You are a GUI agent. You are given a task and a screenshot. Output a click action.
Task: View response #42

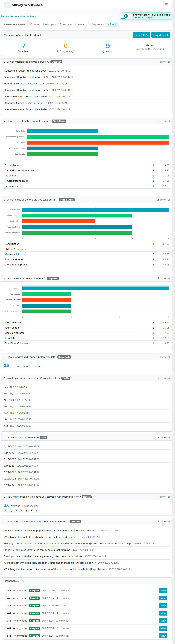point(163,628)
